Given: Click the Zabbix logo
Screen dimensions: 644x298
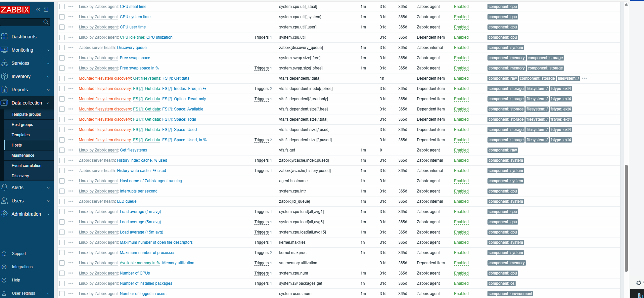Looking at the screenshot, I should 15,10.
